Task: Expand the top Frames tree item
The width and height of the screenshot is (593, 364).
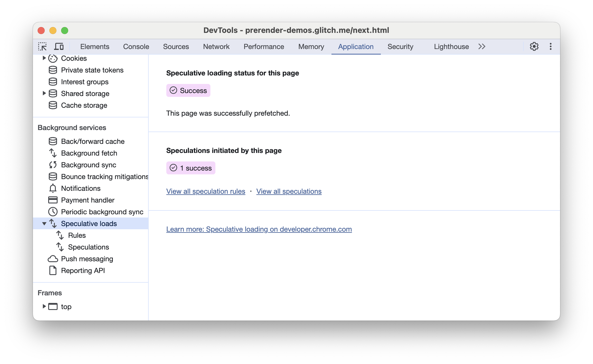Action: (x=44, y=306)
